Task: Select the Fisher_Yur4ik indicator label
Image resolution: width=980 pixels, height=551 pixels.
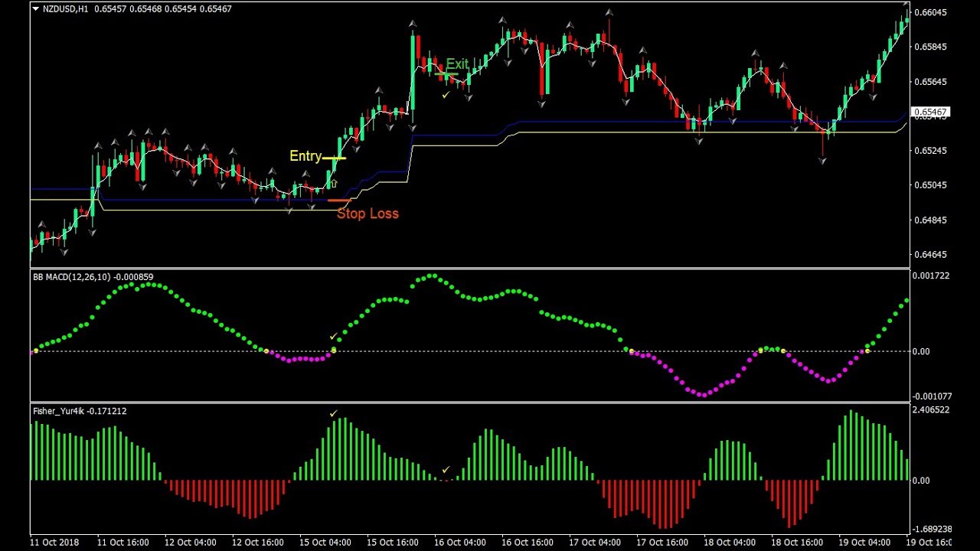Action: pos(59,412)
